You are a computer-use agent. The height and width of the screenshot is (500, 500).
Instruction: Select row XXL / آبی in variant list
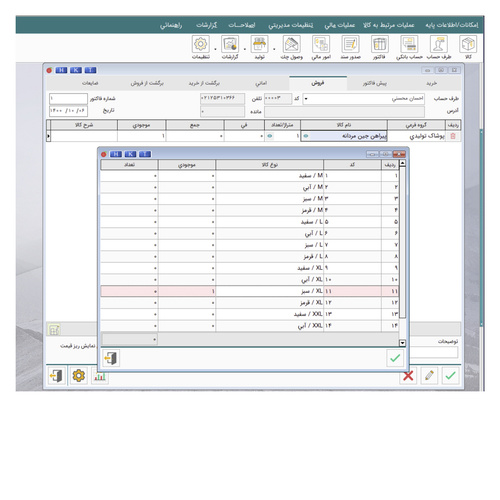click(x=249, y=326)
